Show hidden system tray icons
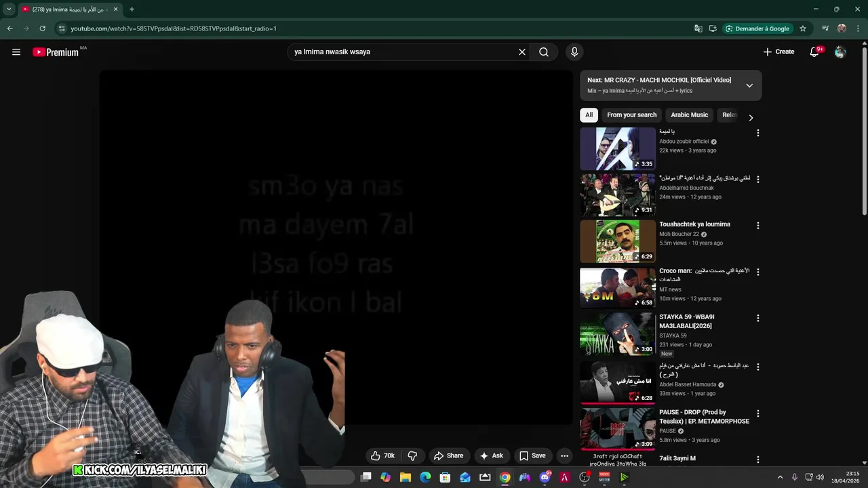 click(x=780, y=477)
